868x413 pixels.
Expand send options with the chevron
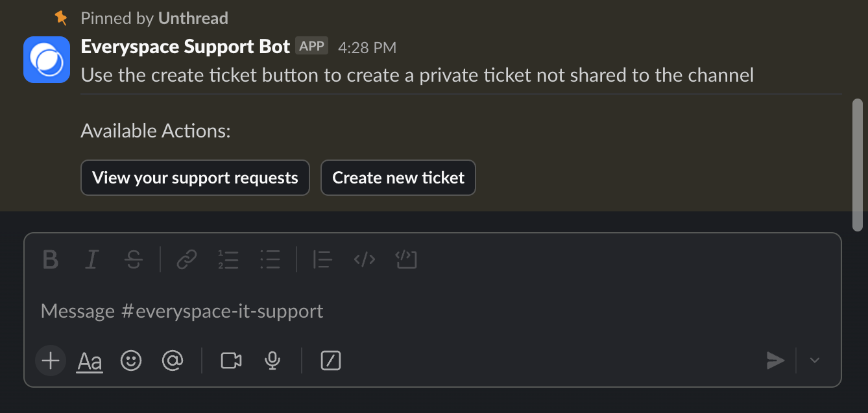[814, 360]
